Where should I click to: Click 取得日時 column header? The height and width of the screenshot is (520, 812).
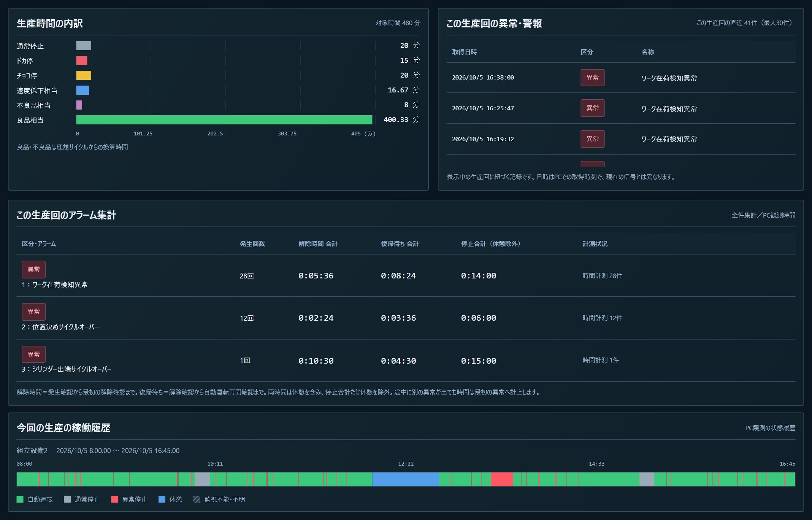pyautogui.click(x=464, y=52)
